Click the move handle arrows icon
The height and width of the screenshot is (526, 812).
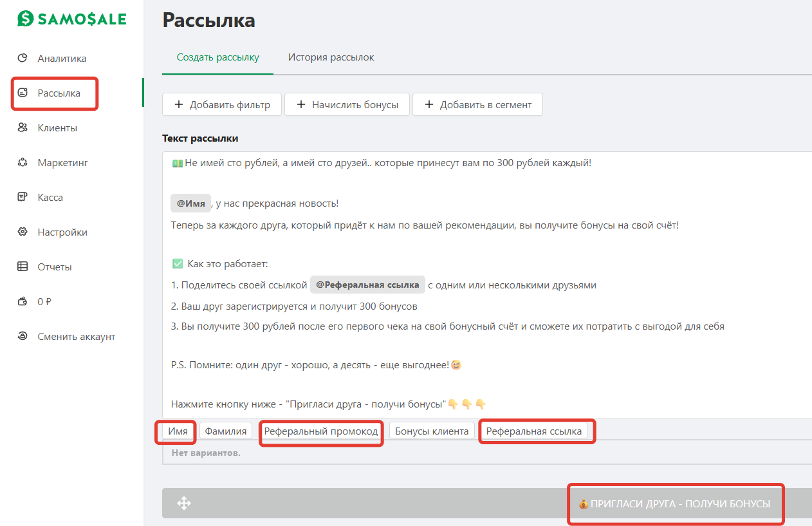click(184, 503)
